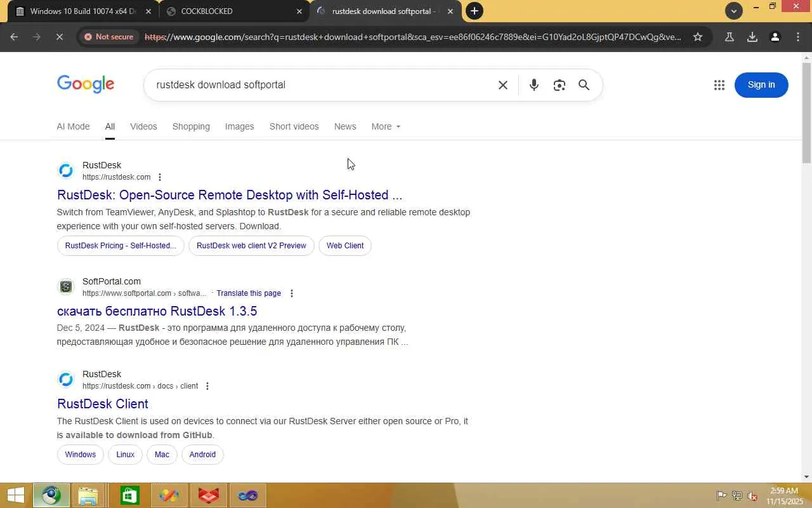Open the Android client chip
Viewport: 812px width, 508px height.
[x=202, y=455]
